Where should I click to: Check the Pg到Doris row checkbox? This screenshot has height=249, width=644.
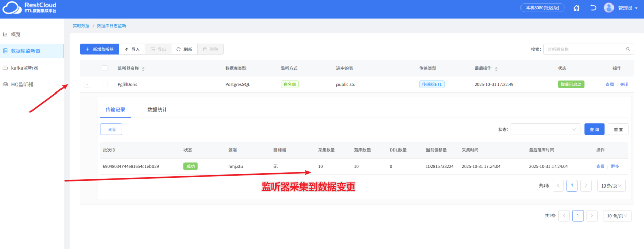(x=105, y=84)
